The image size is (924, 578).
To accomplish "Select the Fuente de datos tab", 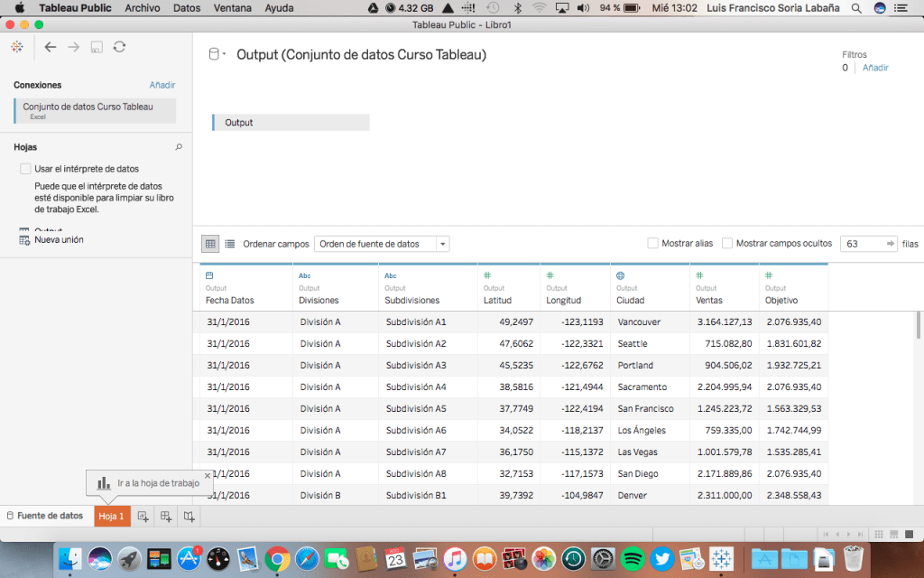I will point(45,516).
